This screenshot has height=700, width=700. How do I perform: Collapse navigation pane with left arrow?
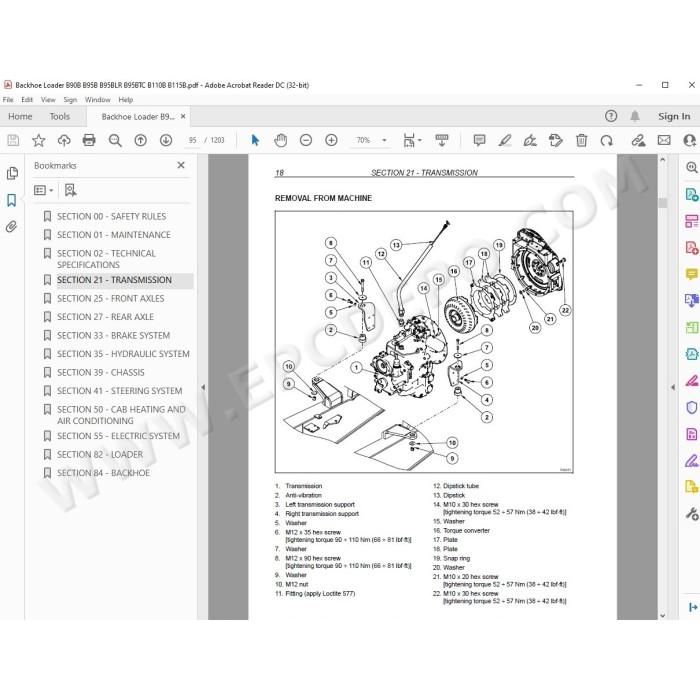tap(203, 388)
